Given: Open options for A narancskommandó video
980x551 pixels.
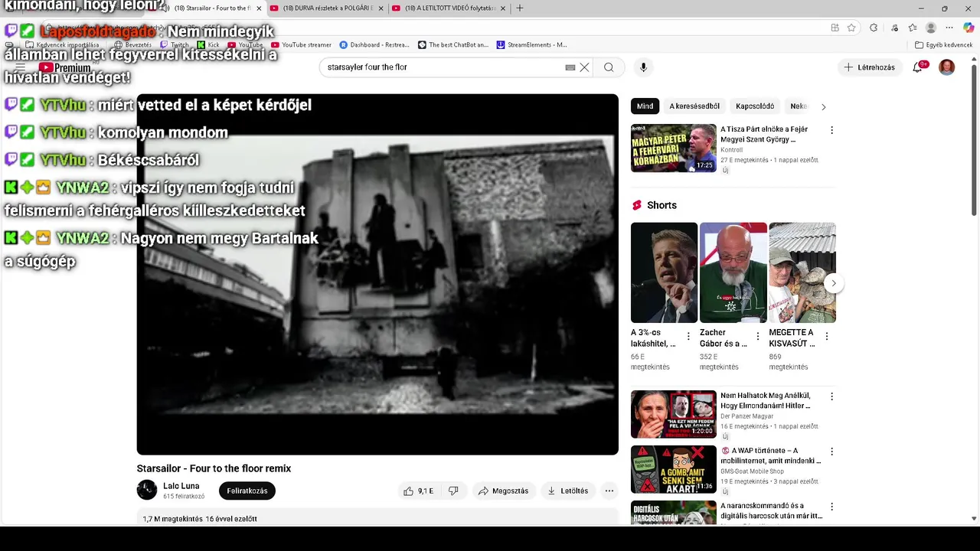Looking at the screenshot, I should click(831, 507).
